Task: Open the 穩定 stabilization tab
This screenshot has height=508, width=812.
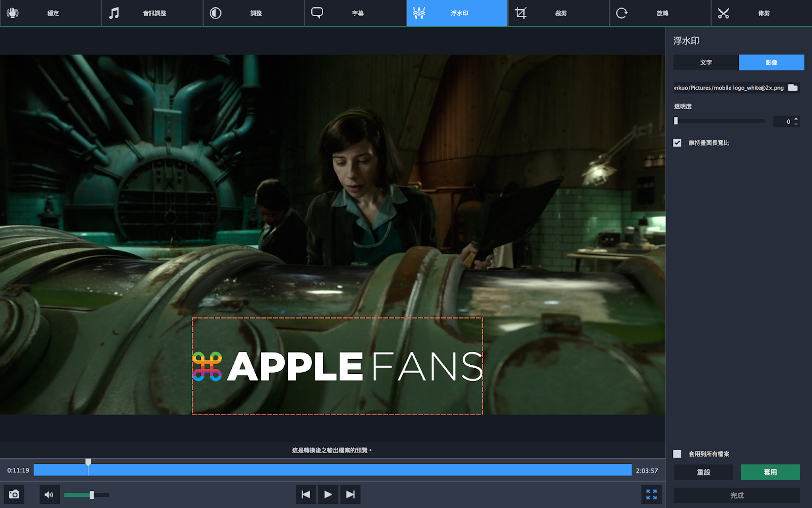Action: (51, 13)
